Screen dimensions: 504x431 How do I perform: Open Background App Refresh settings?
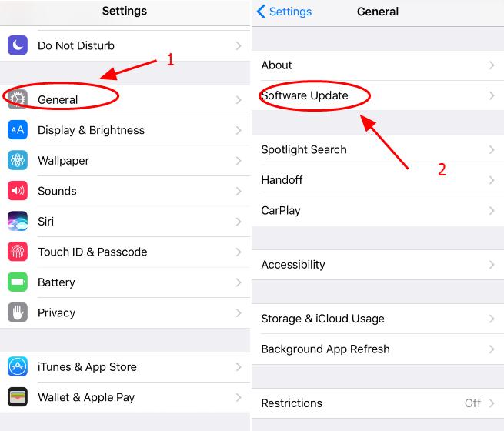[378, 349]
